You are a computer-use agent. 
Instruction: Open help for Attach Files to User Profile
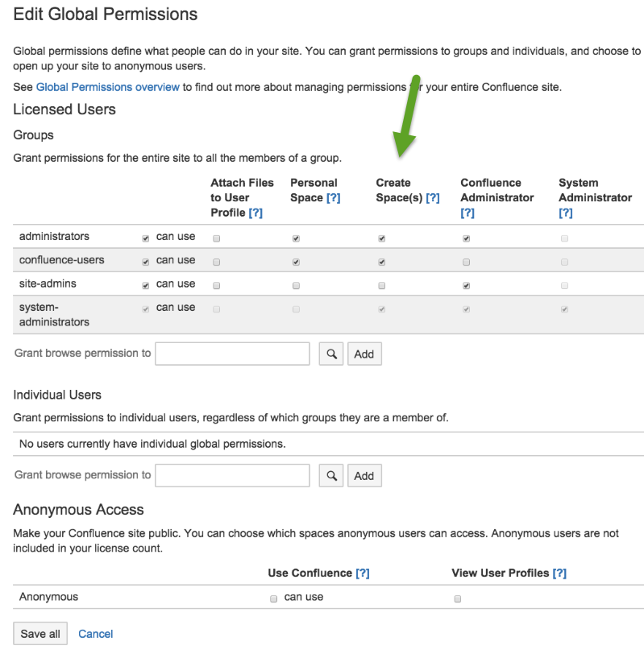(256, 213)
